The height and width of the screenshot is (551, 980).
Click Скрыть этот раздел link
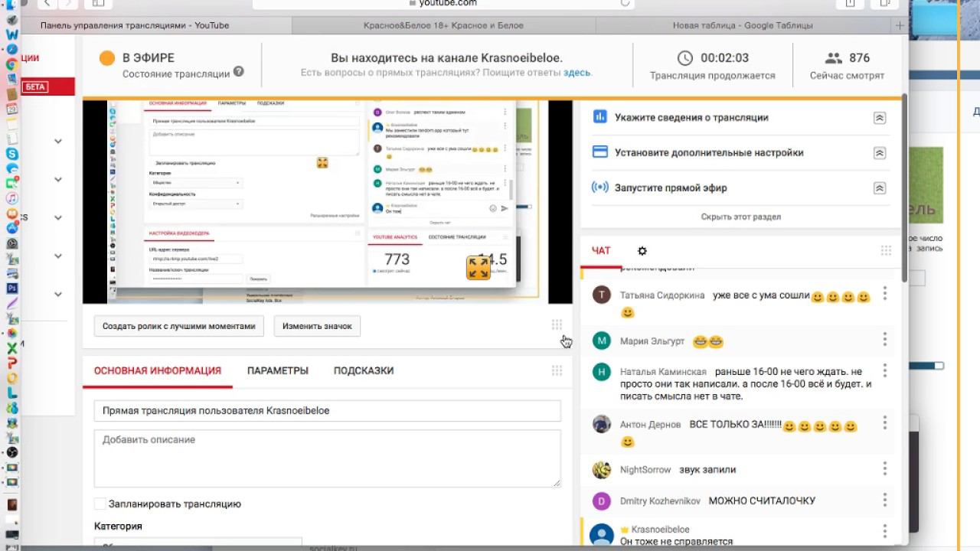pyautogui.click(x=741, y=217)
